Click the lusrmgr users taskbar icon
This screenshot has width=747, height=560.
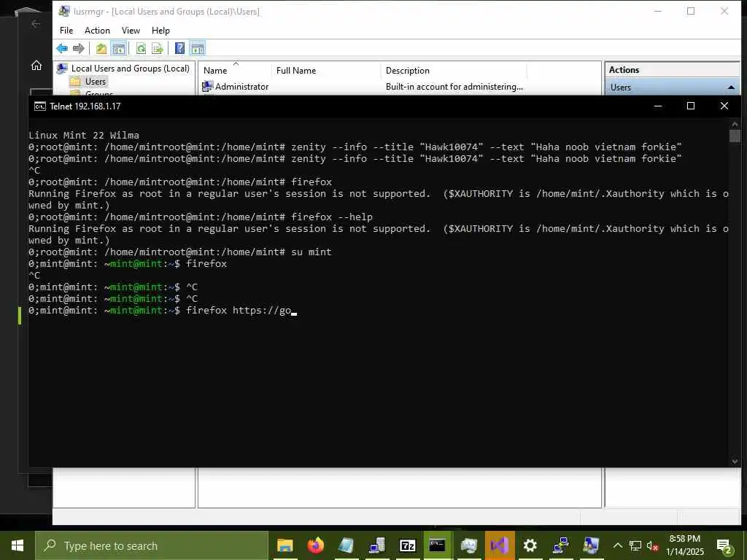point(591,545)
